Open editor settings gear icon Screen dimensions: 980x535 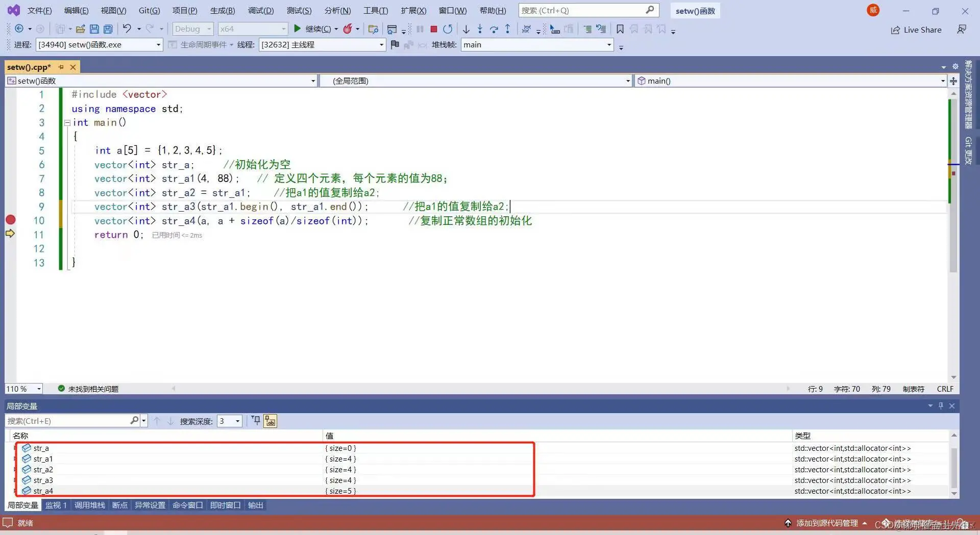pyautogui.click(x=955, y=67)
